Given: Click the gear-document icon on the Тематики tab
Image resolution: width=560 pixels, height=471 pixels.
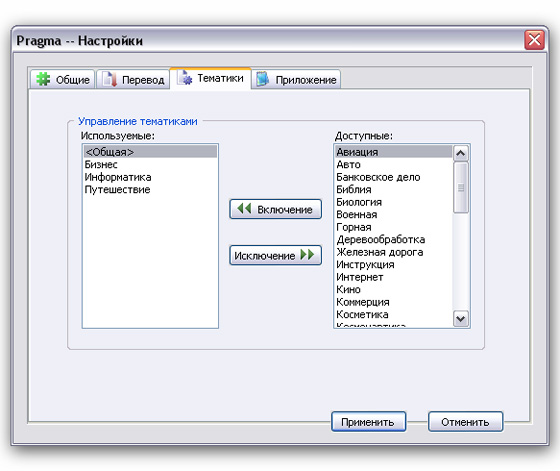Looking at the screenshot, I should click(x=185, y=77).
